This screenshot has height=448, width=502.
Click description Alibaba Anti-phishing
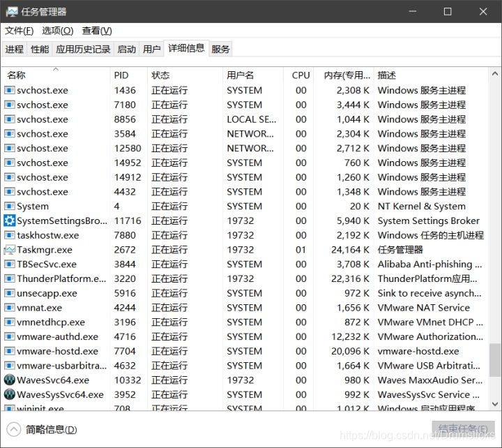(429, 264)
